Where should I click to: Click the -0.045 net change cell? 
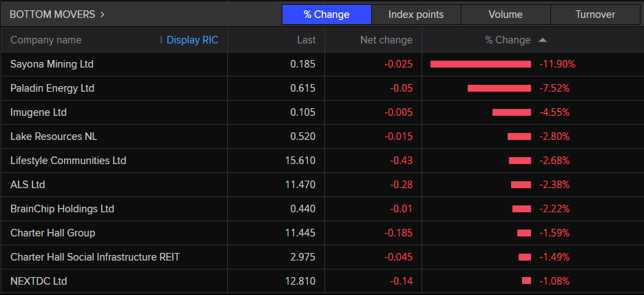[398, 257]
